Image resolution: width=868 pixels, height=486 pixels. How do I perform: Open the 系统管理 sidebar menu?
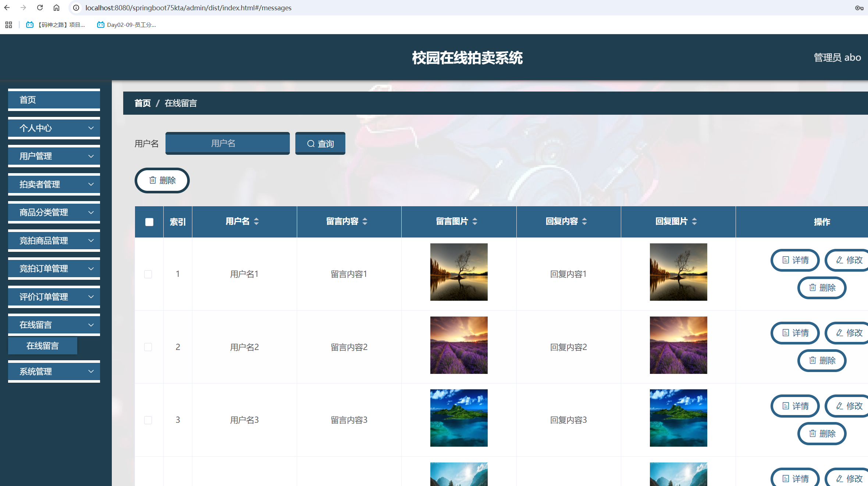coord(54,371)
